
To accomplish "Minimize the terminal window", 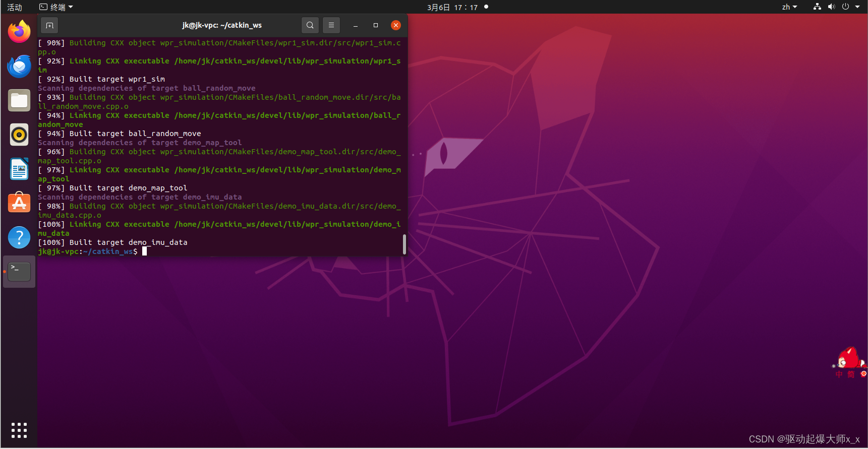I will tap(356, 25).
